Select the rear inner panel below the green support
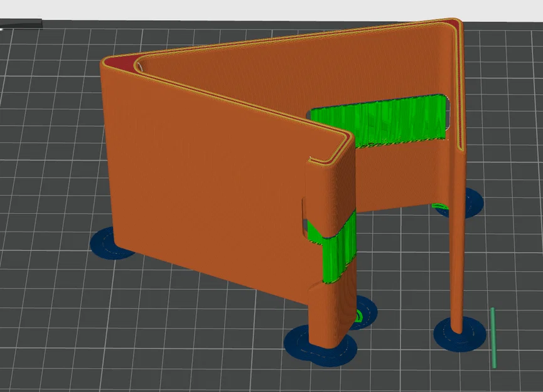The image size is (543, 392). coord(398,175)
